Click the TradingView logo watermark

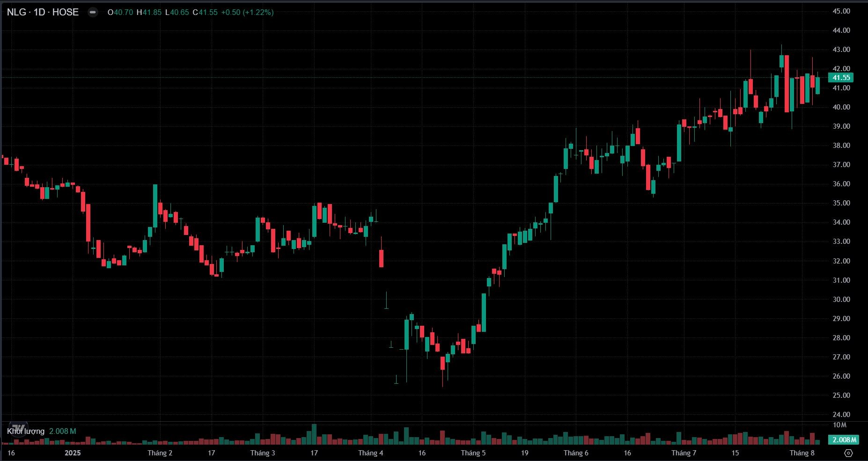click(x=18, y=428)
